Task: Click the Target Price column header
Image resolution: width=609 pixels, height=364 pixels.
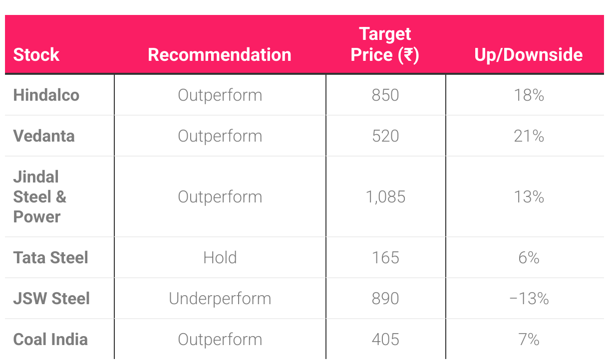Action: [x=385, y=44]
